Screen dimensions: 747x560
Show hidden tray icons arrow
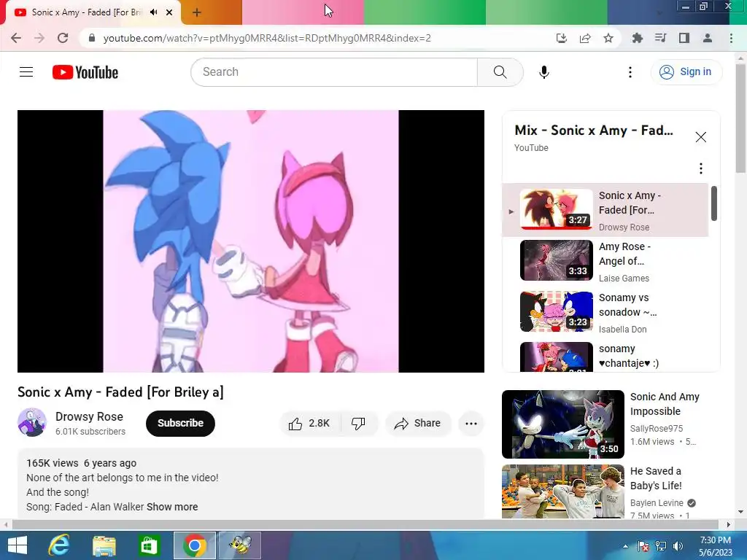click(x=625, y=546)
